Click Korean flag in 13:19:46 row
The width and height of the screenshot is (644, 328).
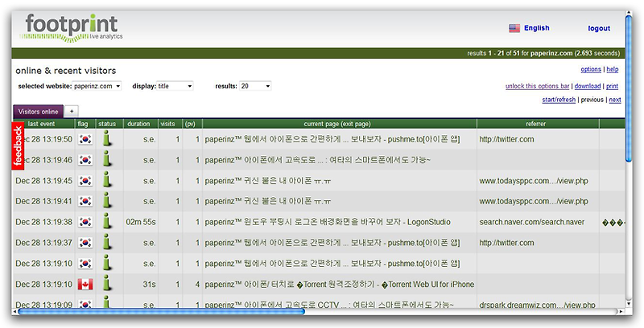pyautogui.click(x=85, y=160)
